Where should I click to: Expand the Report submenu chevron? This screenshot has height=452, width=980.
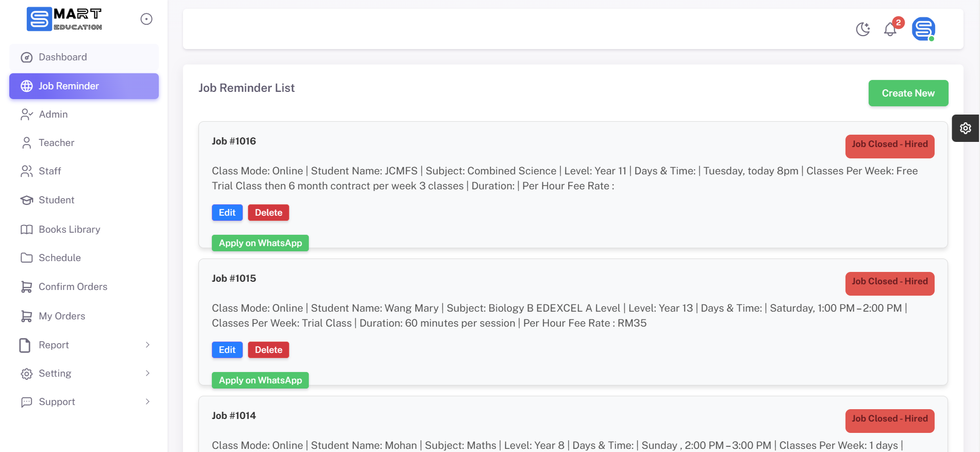(x=147, y=345)
